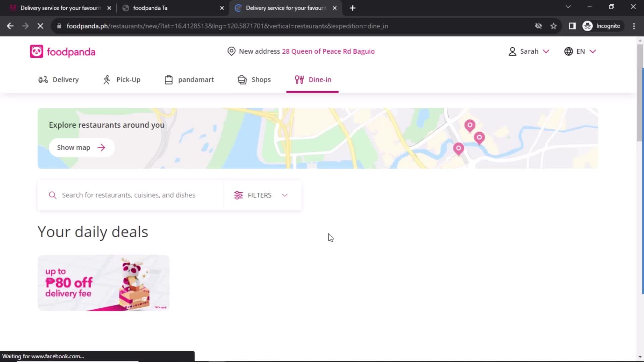Viewport: 644px width, 362px height.
Task: Click the foodpanda panda logo icon
Action: (x=37, y=52)
